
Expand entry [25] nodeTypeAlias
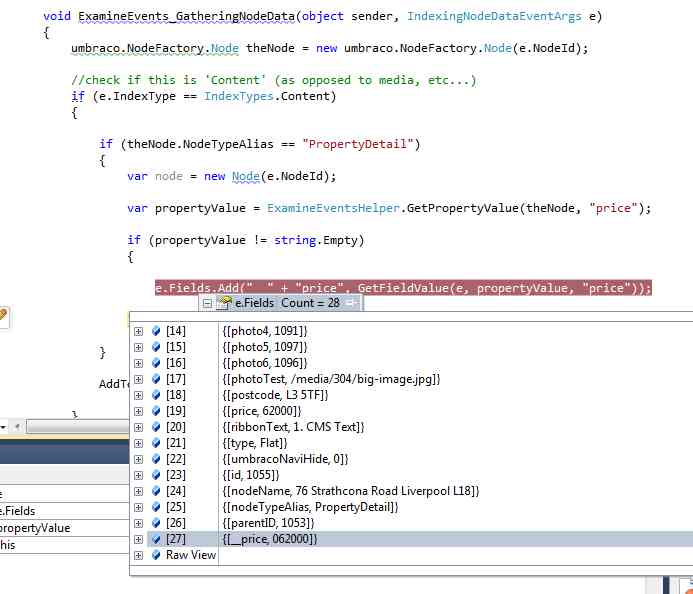point(138,507)
